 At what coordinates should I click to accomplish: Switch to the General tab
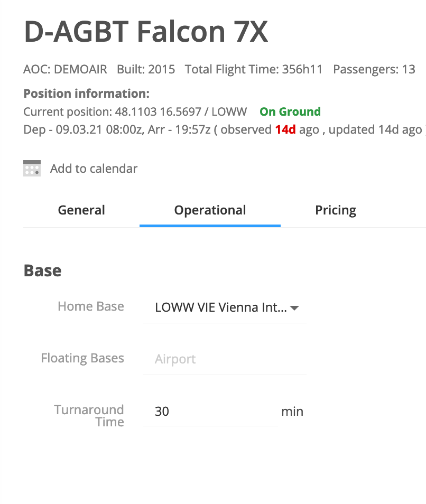point(81,210)
